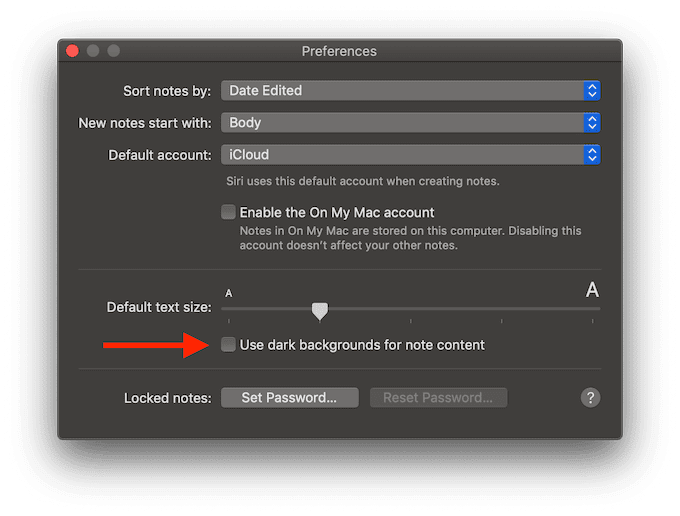Click the New notes start with label
The image size is (680, 516).
(145, 123)
